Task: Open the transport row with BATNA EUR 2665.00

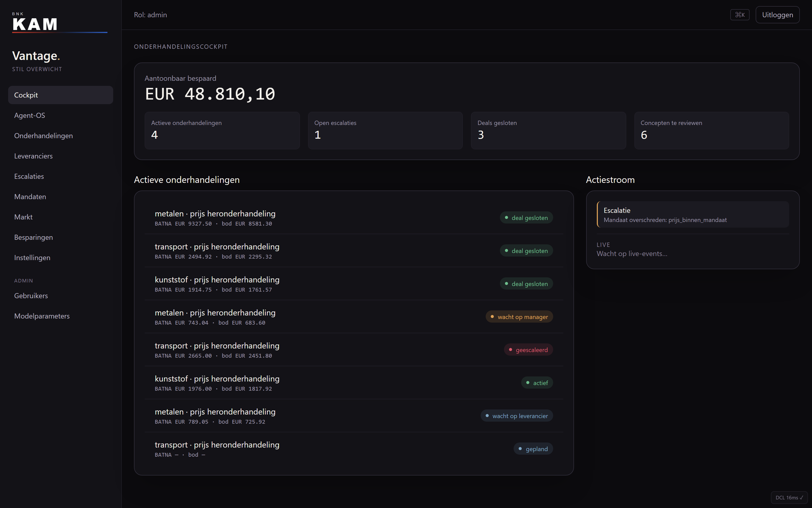Action: click(x=354, y=350)
